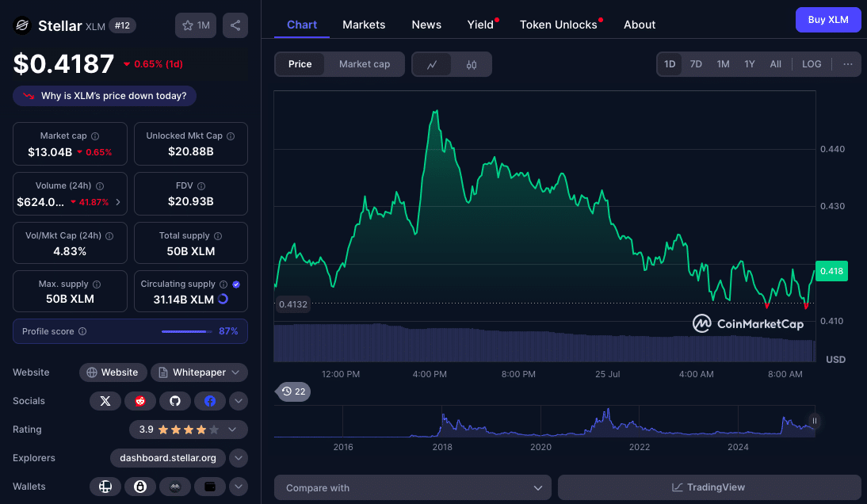Switch chart to Market cap view
This screenshot has height=504, width=867.
(365, 64)
